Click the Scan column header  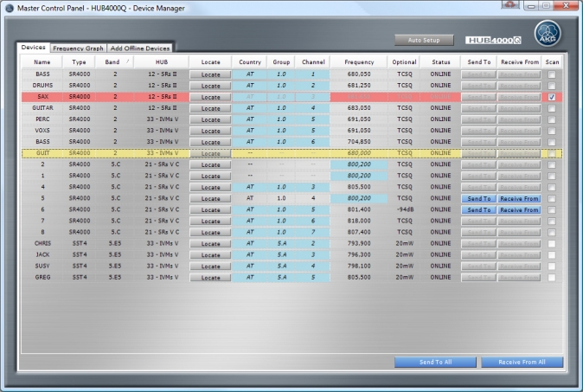click(x=552, y=62)
